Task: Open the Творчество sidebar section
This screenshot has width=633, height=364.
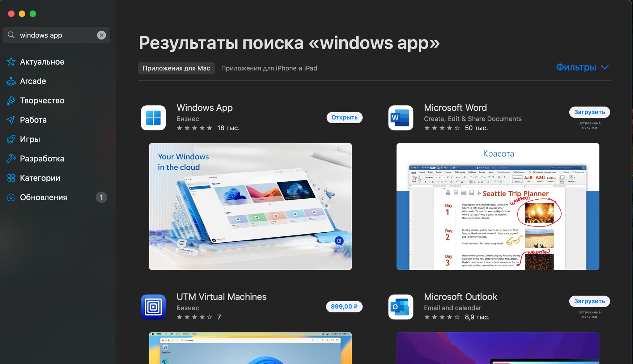Action: coord(42,100)
